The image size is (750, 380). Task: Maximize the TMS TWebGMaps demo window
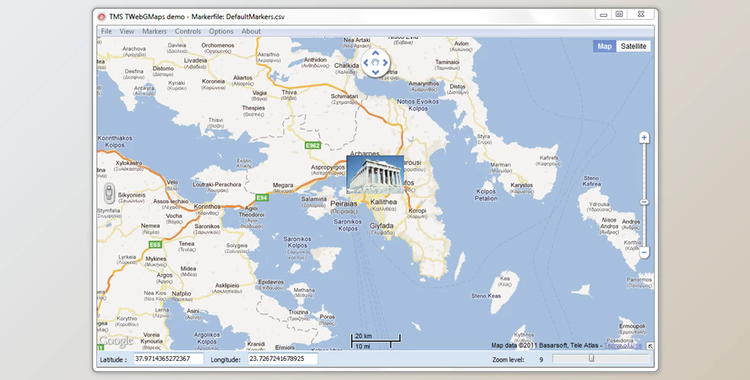[x=619, y=14]
